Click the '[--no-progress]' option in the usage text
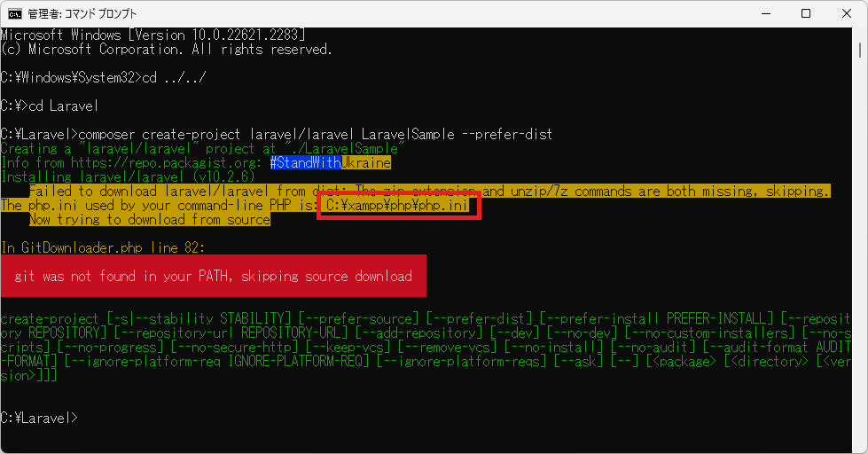 click(x=111, y=348)
